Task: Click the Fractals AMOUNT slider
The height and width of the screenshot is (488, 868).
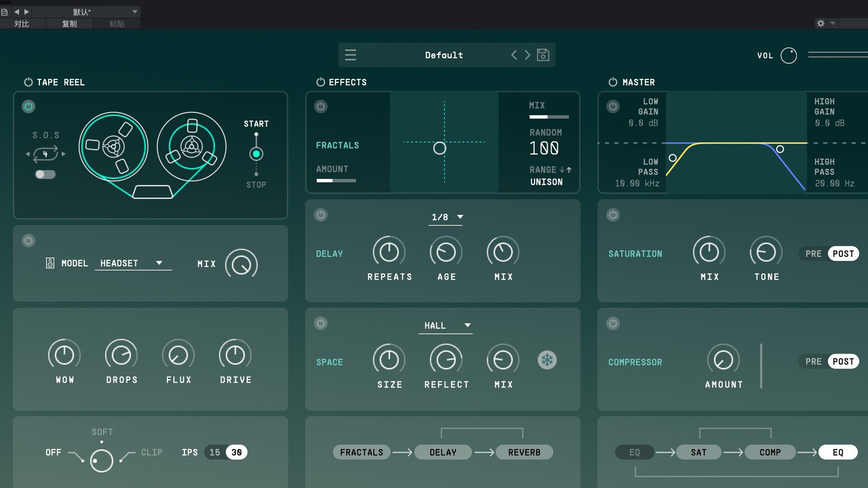Action: [336, 181]
